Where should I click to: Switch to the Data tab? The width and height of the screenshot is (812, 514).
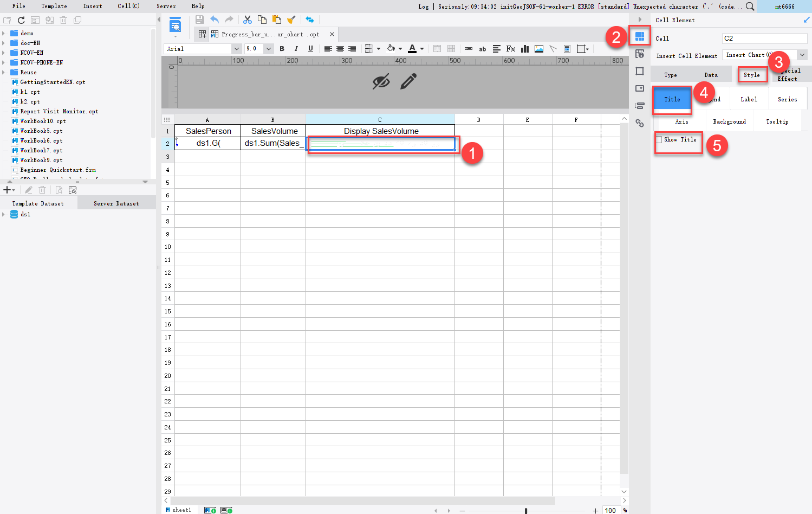[x=711, y=74]
